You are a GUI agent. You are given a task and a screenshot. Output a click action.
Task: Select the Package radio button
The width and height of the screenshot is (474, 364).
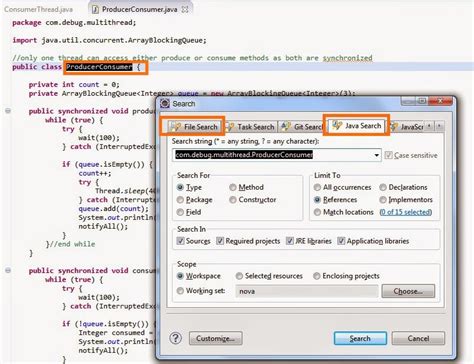coord(180,200)
